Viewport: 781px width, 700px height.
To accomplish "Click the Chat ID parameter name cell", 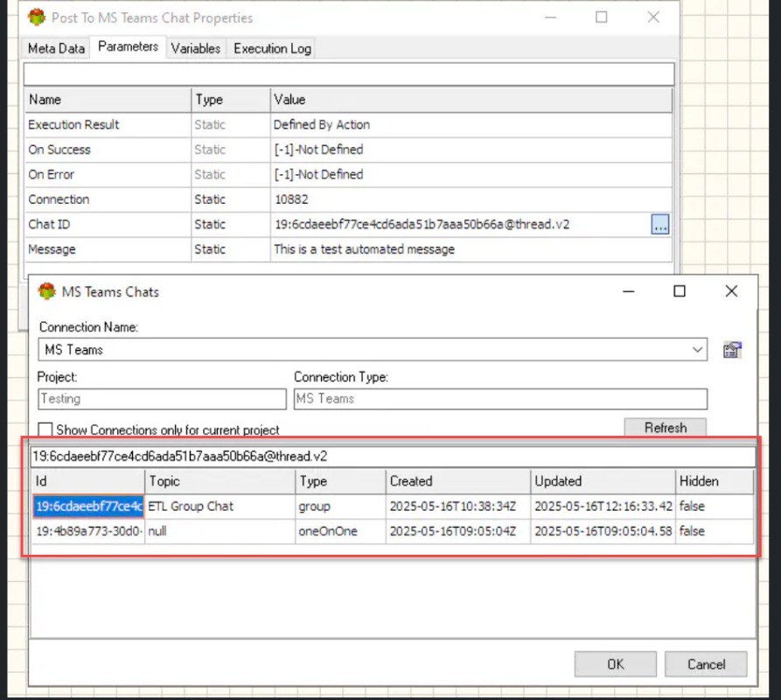I will (108, 224).
